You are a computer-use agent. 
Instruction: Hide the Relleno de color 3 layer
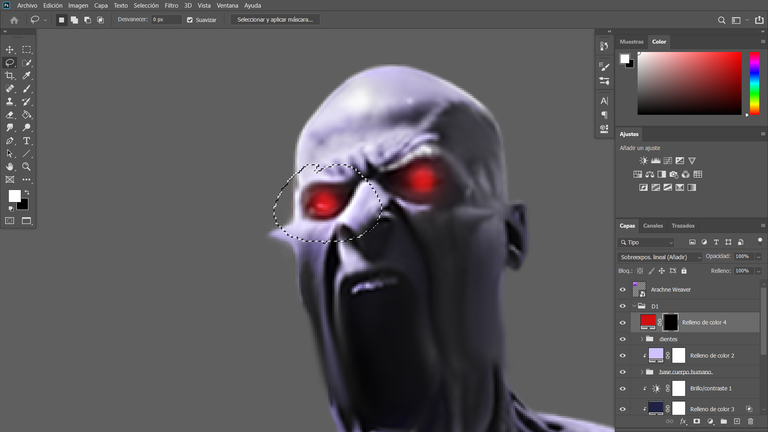click(623, 409)
